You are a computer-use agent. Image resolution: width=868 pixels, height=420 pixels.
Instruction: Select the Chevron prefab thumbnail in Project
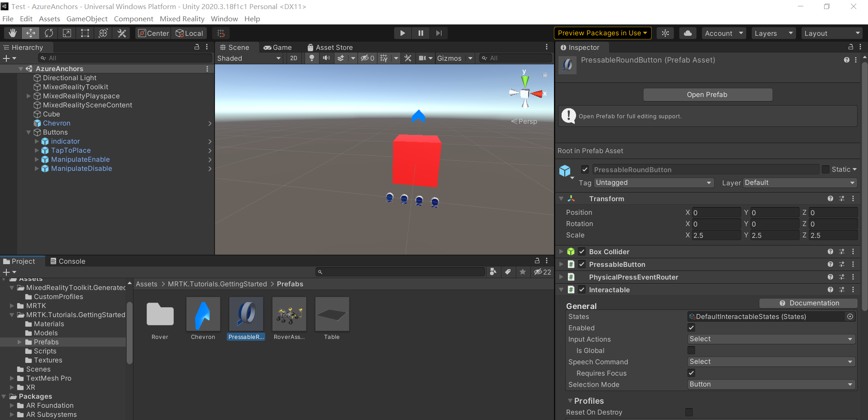pos(203,314)
